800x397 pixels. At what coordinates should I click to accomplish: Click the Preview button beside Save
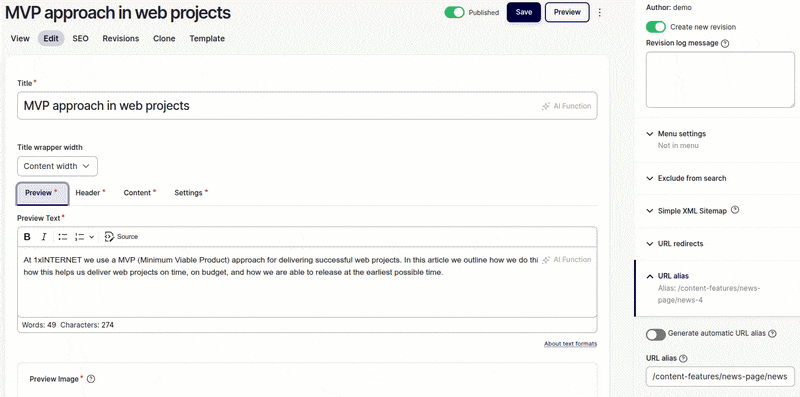point(567,12)
